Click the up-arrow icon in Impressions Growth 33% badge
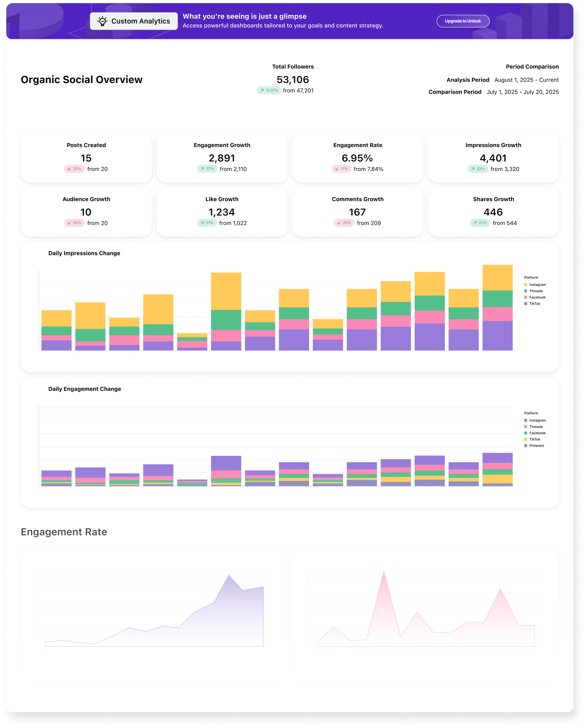 coord(473,169)
